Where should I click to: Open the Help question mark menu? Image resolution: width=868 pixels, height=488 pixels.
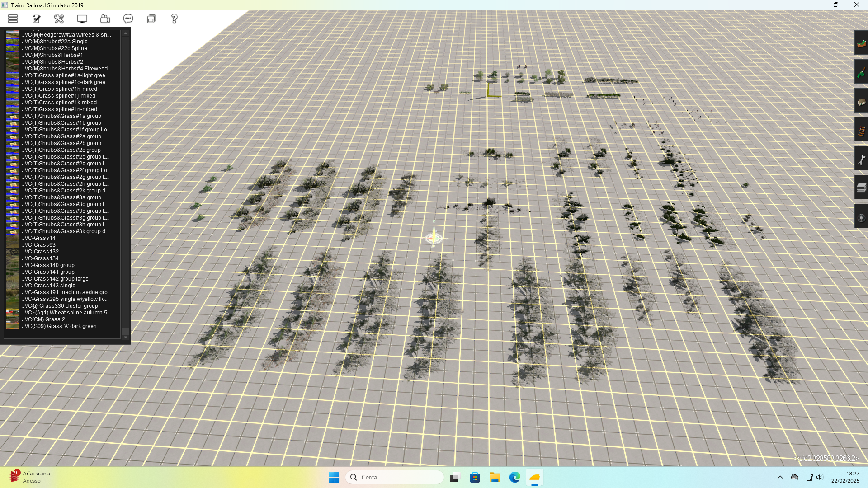tap(174, 19)
